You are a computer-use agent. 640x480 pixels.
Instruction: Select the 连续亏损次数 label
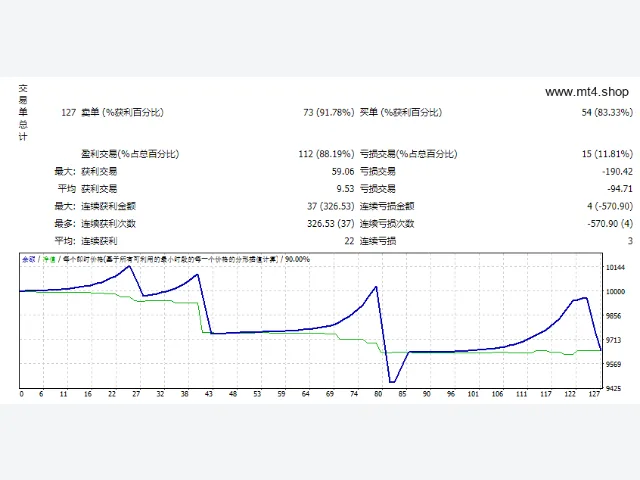(x=387, y=224)
